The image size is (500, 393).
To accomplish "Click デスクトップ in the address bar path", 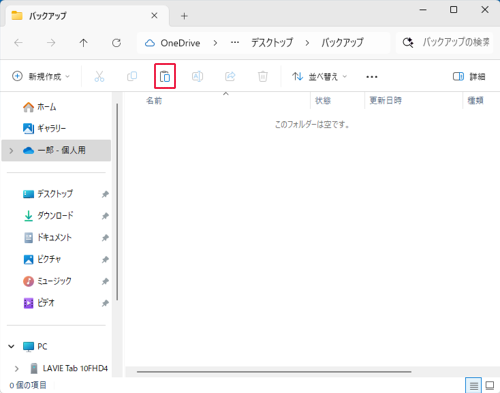I will pos(272,43).
